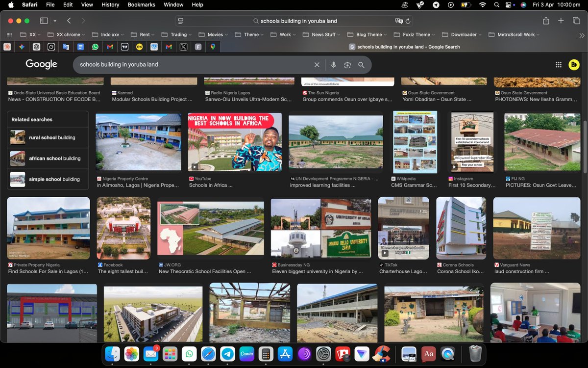This screenshot has height=368, width=588.
Task: Expand the sidebar options dropdown arrow
Action: click(55, 21)
